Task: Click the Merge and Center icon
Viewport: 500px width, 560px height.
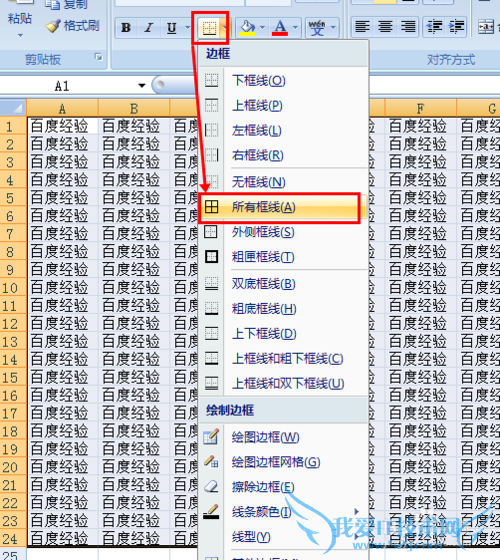Action: point(486,27)
